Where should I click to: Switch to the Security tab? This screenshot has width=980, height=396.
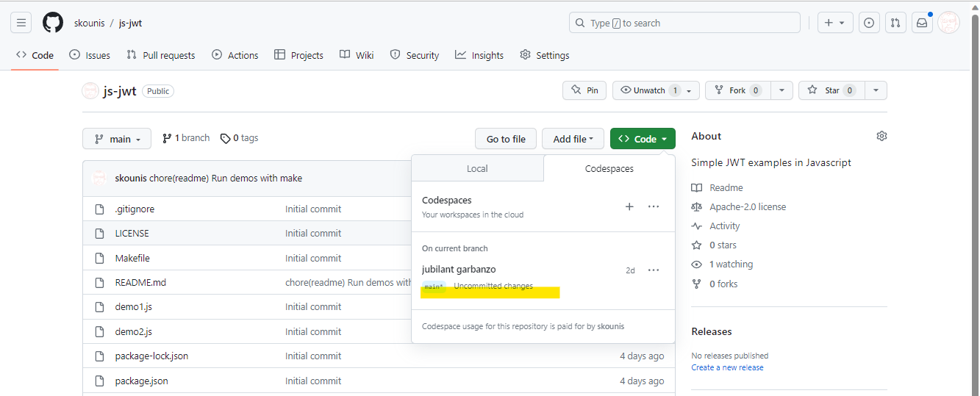tap(415, 55)
